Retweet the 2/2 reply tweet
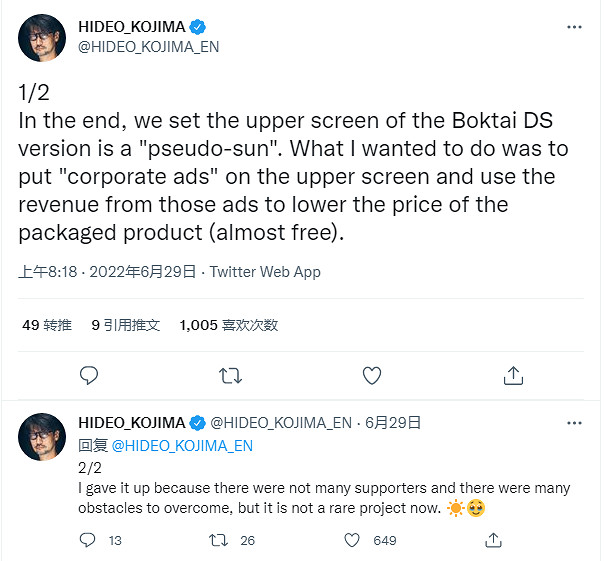Image resolution: width=604 pixels, height=561 pixels. click(216, 541)
